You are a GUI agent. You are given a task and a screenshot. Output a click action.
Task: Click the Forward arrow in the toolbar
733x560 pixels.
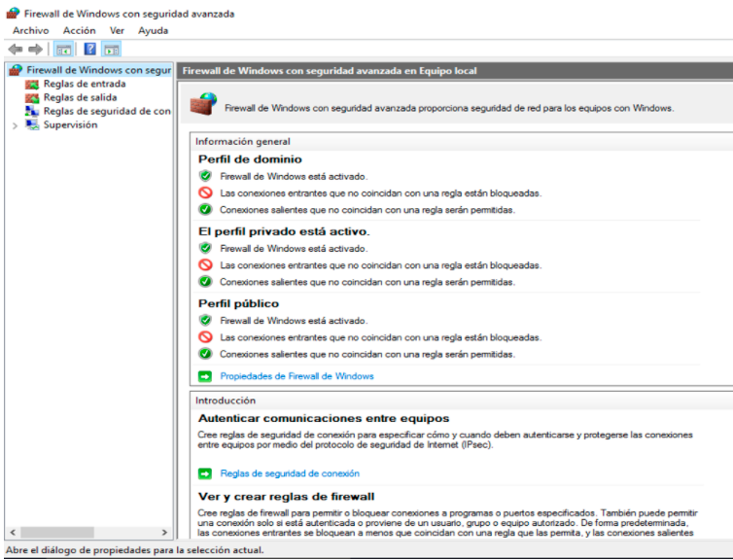pyautogui.click(x=36, y=49)
